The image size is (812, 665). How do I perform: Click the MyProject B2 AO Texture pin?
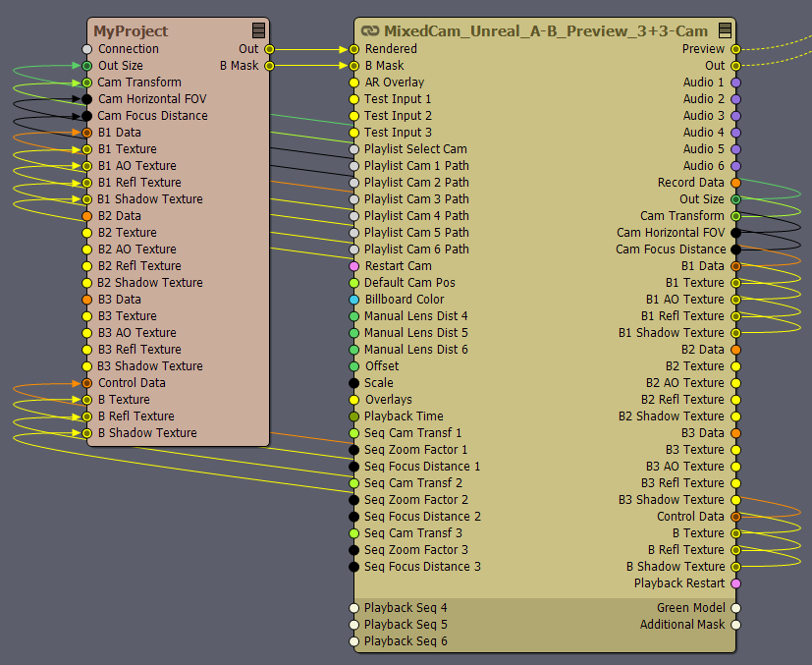pos(87,249)
